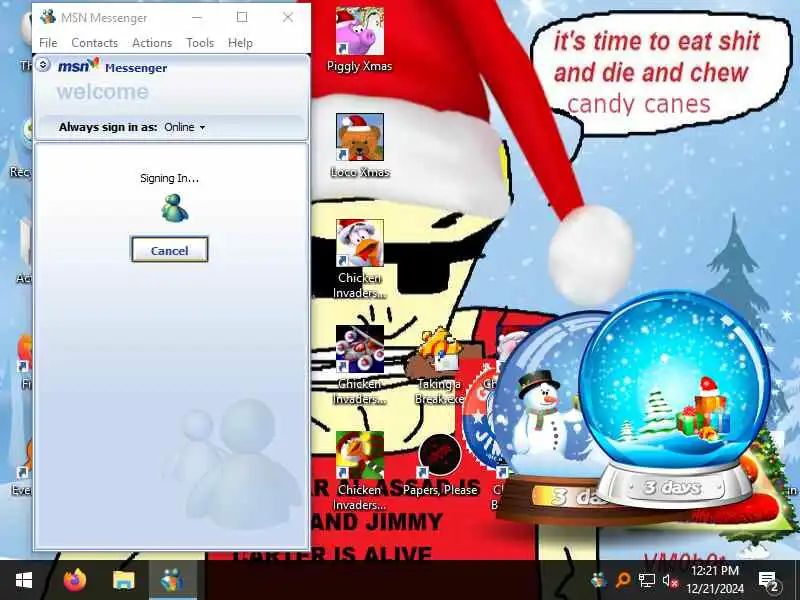Open the File menu in MSN Messenger
The height and width of the screenshot is (600, 800).
coord(48,43)
